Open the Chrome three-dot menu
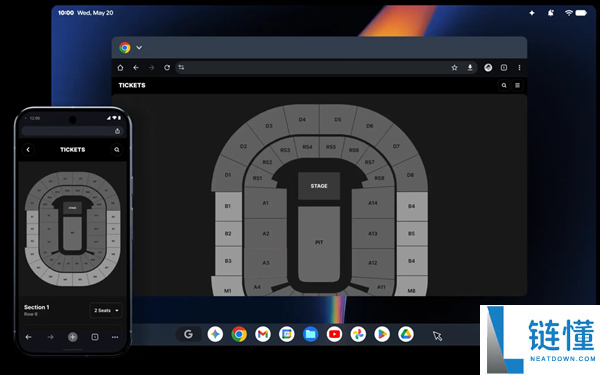This screenshot has height=375, width=600. click(x=519, y=68)
